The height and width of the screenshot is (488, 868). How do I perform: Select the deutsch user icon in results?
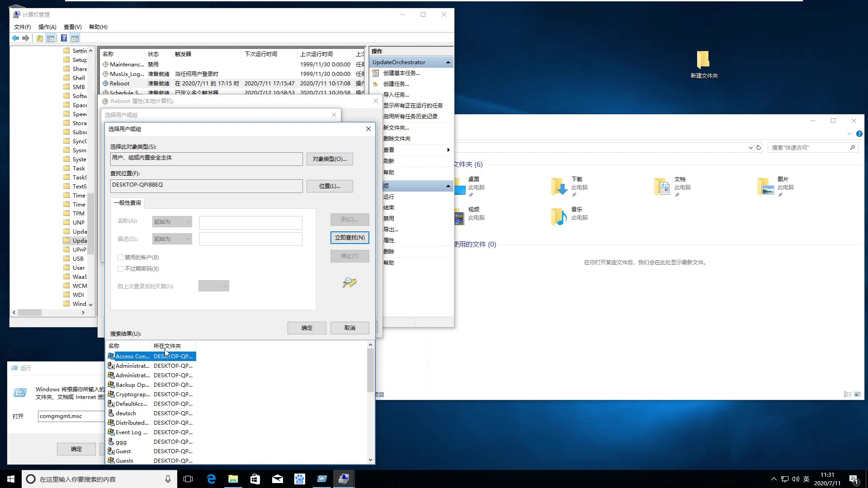pyautogui.click(x=111, y=413)
